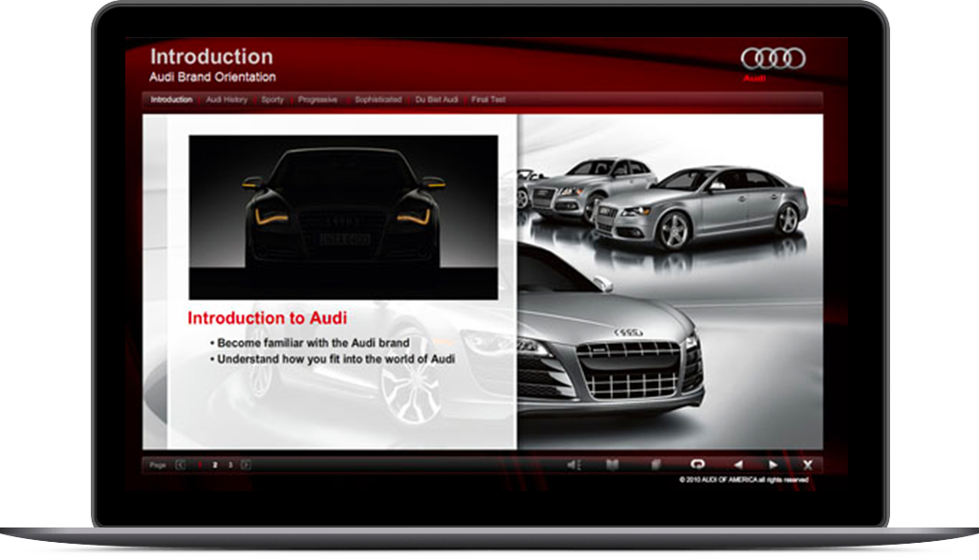979x560 pixels.
Task: Open the Final Test tab
Action: 488,99
